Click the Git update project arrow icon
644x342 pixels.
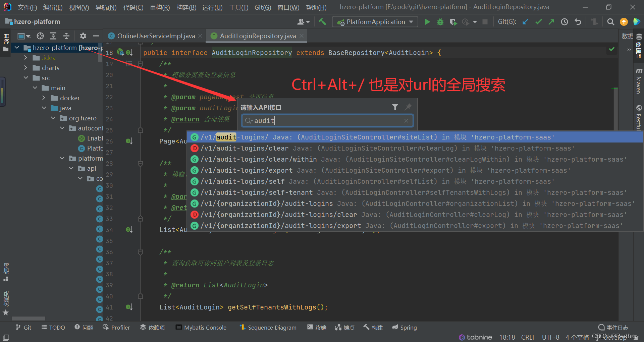point(526,22)
